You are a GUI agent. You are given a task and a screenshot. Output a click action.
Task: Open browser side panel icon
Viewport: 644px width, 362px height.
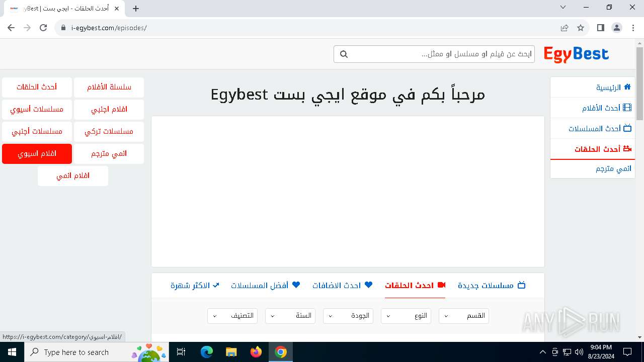600,28
